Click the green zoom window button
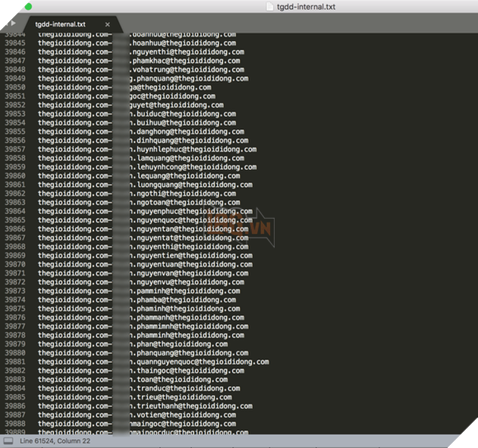Image resolution: width=478 pixels, height=448 pixels. coord(27,7)
